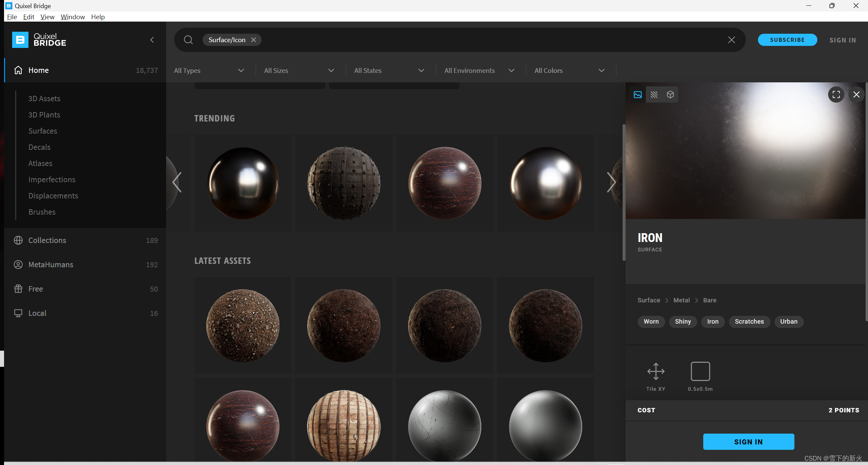Select the brick sphere thumbnail
Viewport: 868px width, 465px height.
tap(343, 425)
